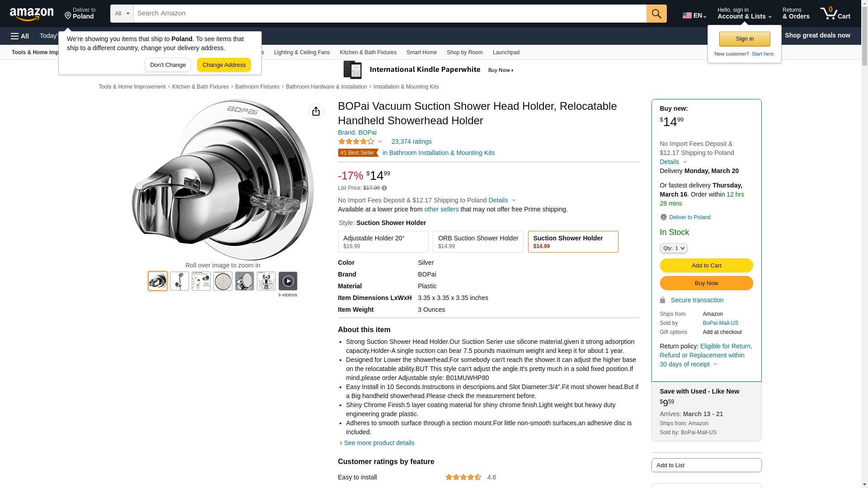The width and height of the screenshot is (868, 488).
Task: Click the Change Address button
Action: point(224,65)
